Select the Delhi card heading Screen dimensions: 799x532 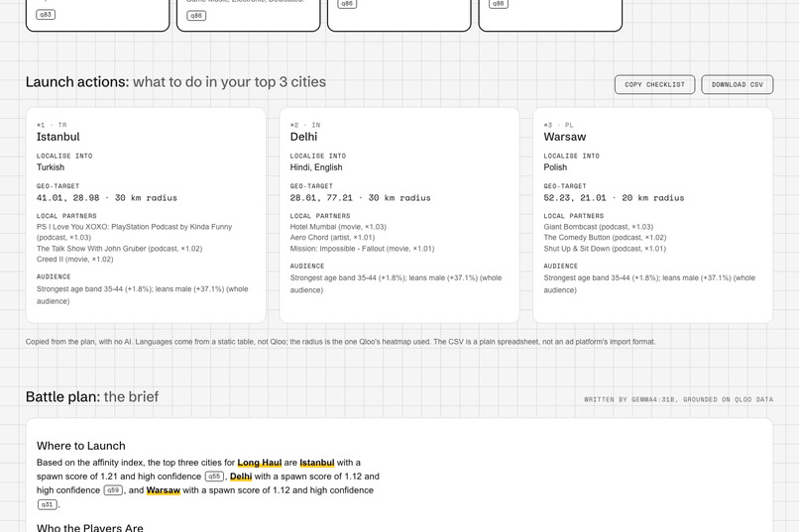tap(303, 137)
